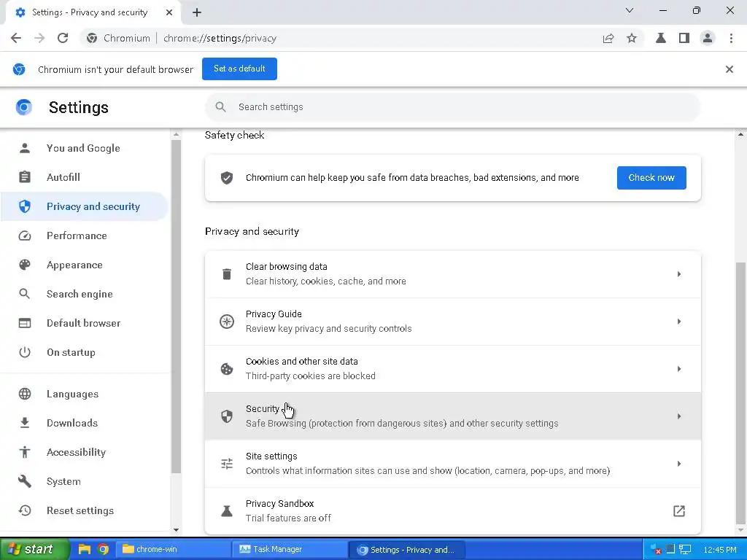
Task: Open the Security settings row
Action: [x=452, y=416]
